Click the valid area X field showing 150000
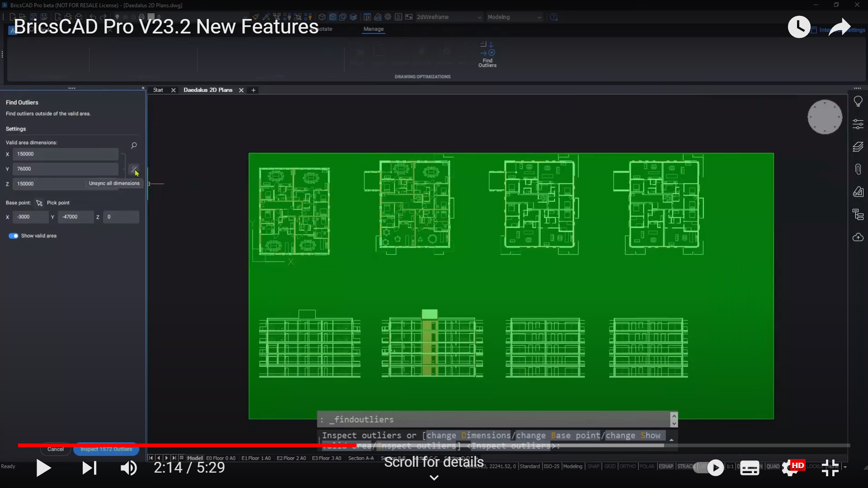This screenshot has width=868, height=488. 66,154
